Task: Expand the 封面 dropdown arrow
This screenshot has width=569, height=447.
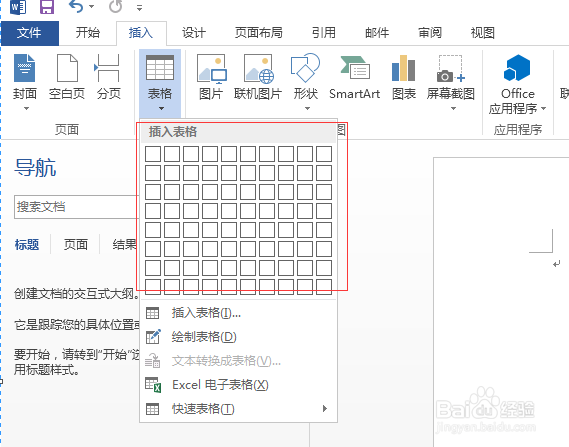Action: [x=26, y=108]
